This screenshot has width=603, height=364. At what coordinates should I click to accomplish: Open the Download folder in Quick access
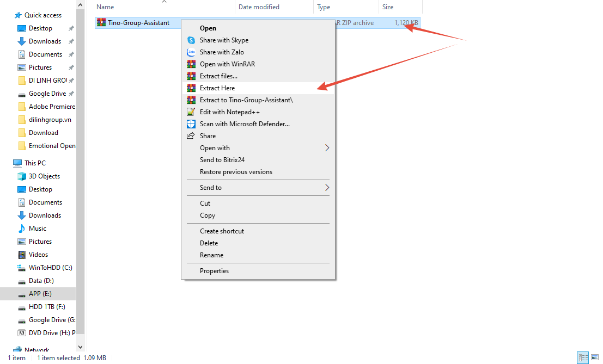(x=38, y=133)
